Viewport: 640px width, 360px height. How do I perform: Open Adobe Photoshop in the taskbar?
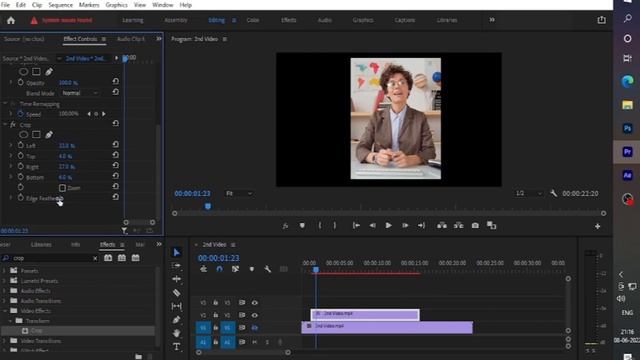click(627, 129)
